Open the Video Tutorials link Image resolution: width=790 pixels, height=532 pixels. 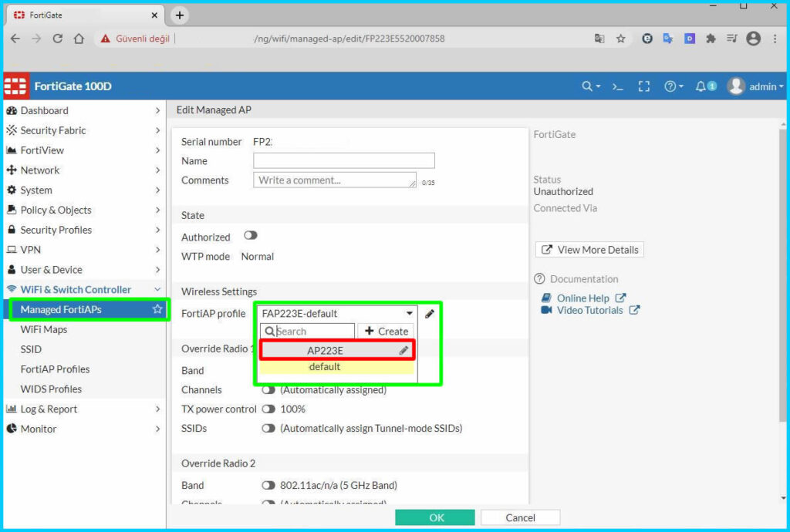(x=590, y=310)
